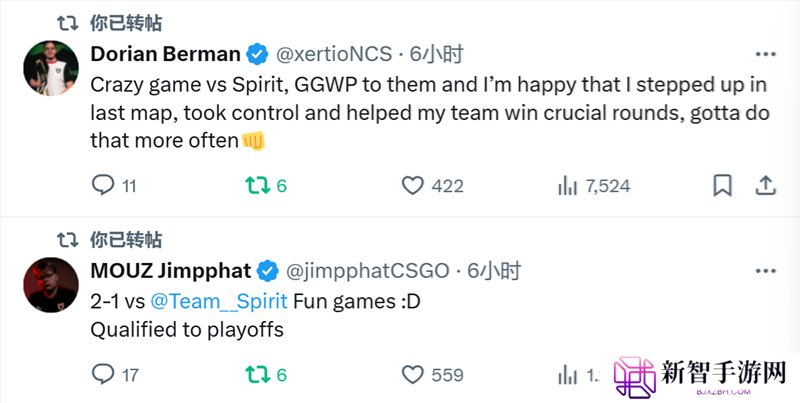This screenshot has height=403, width=800.
Task: Open the timestamp on Jimpphat's tweet
Action: [x=494, y=271]
